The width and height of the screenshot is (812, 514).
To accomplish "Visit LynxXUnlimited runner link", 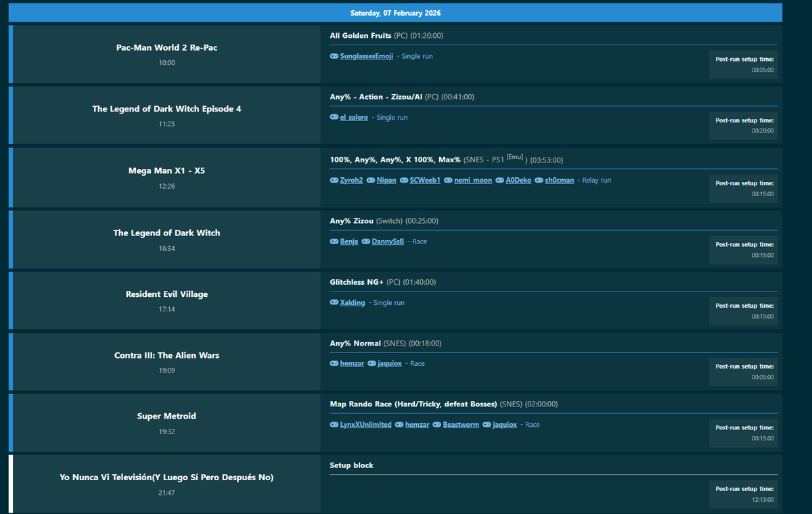I will tap(366, 425).
